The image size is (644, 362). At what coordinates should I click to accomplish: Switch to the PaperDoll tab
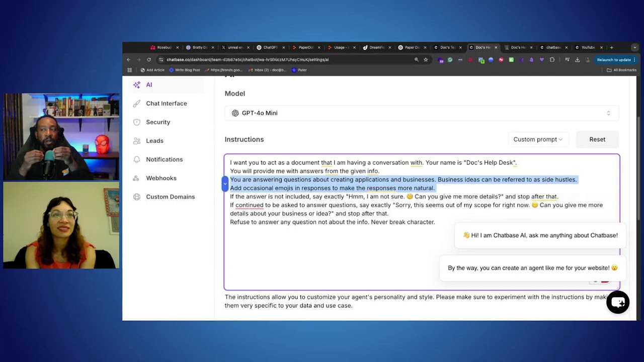coord(305,47)
